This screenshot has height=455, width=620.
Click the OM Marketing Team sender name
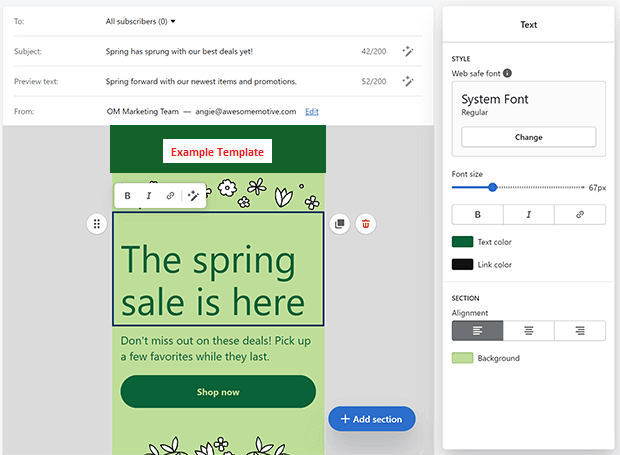tap(142, 111)
